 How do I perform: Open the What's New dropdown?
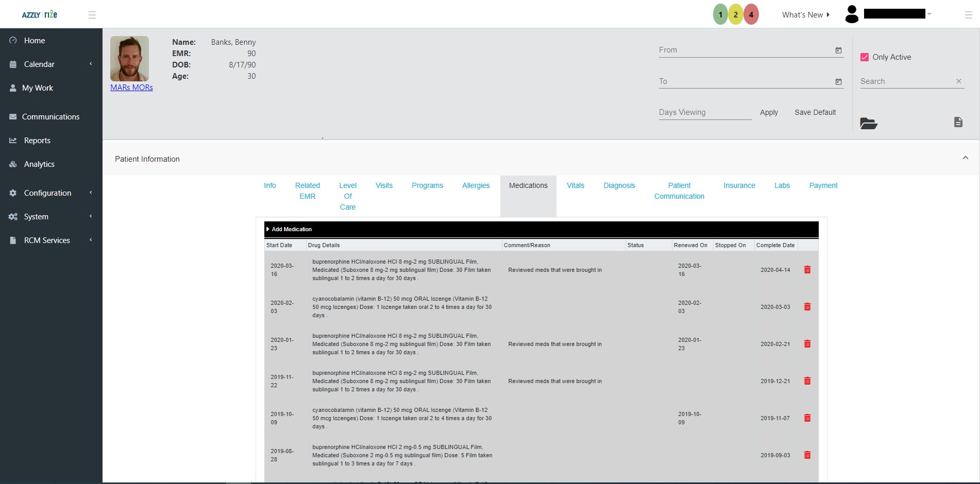tap(805, 15)
